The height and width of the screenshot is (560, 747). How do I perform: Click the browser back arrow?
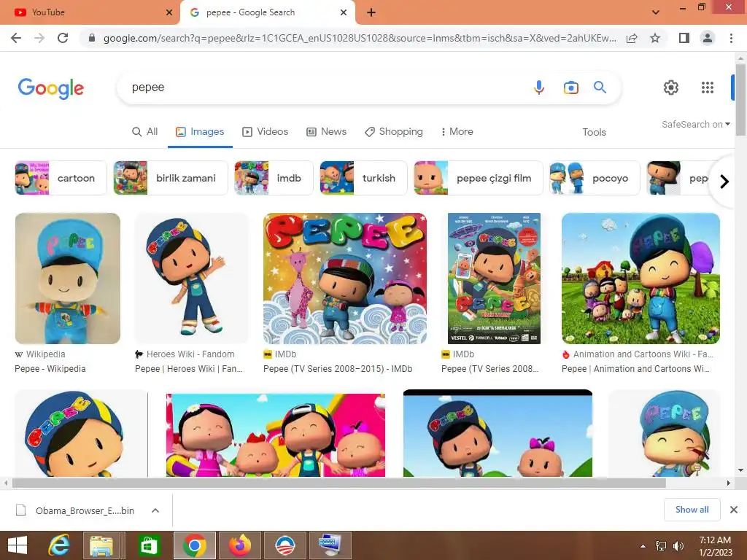coord(16,38)
